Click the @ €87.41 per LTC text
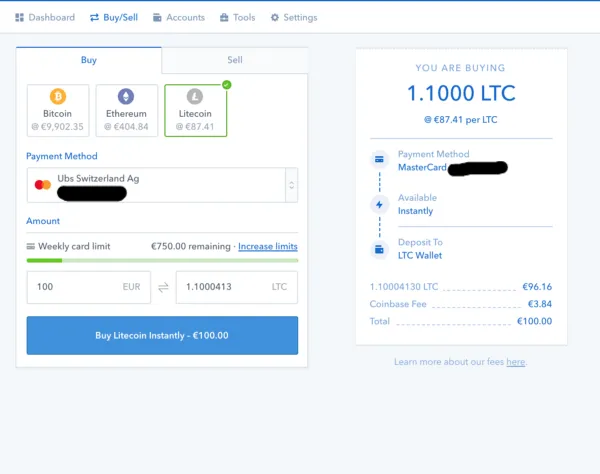The height and width of the screenshot is (474, 600). coord(461,120)
